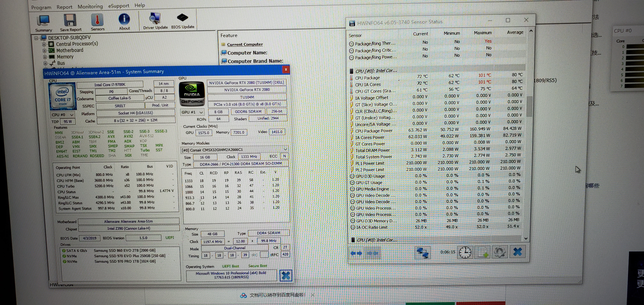Click the GPU D3D Usage circle icon
The image size is (644, 305).
(352, 176)
